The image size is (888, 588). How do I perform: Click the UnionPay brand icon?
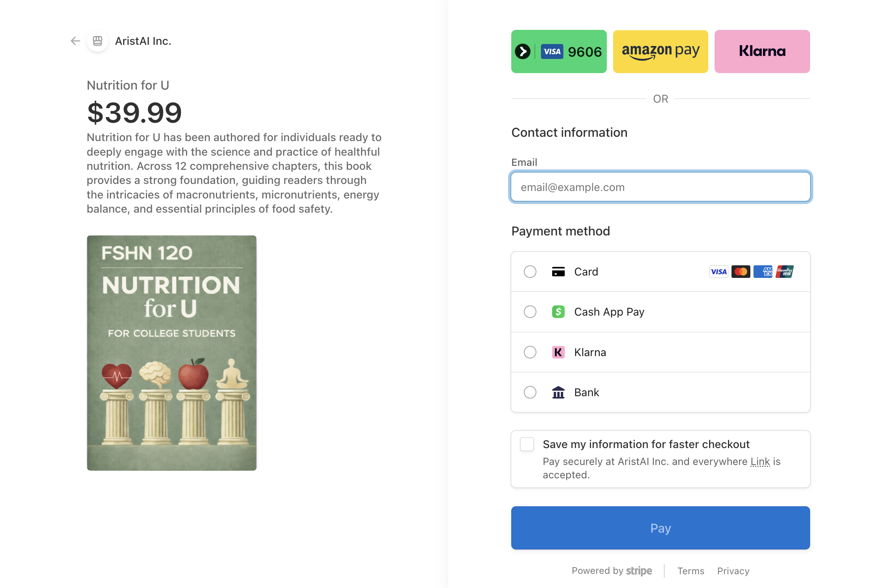tap(785, 272)
